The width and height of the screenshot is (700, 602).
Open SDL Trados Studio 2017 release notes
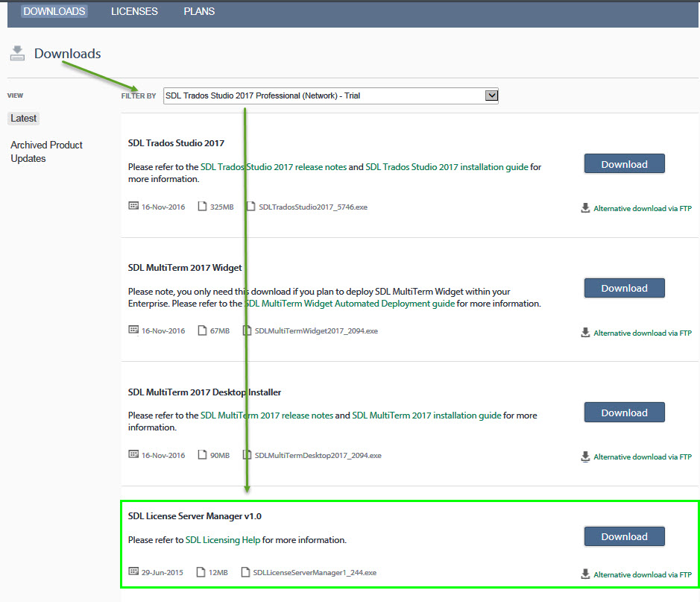click(273, 167)
